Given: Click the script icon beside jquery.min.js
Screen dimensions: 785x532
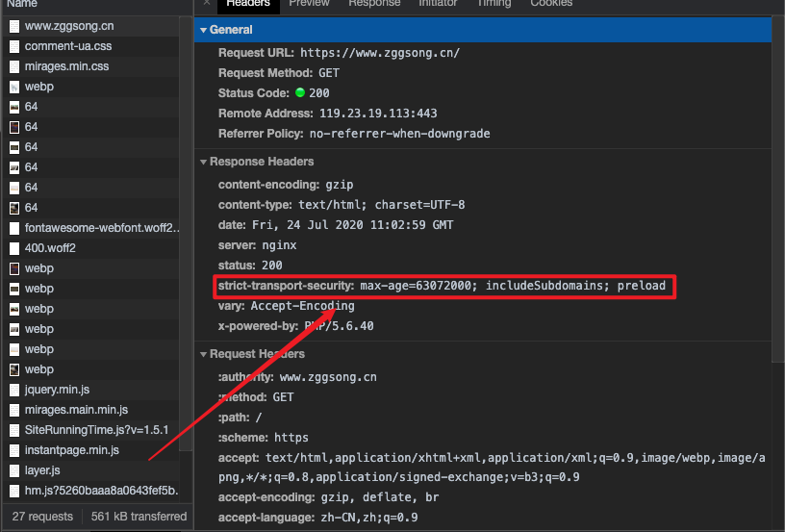Looking at the screenshot, I should click(14, 390).
